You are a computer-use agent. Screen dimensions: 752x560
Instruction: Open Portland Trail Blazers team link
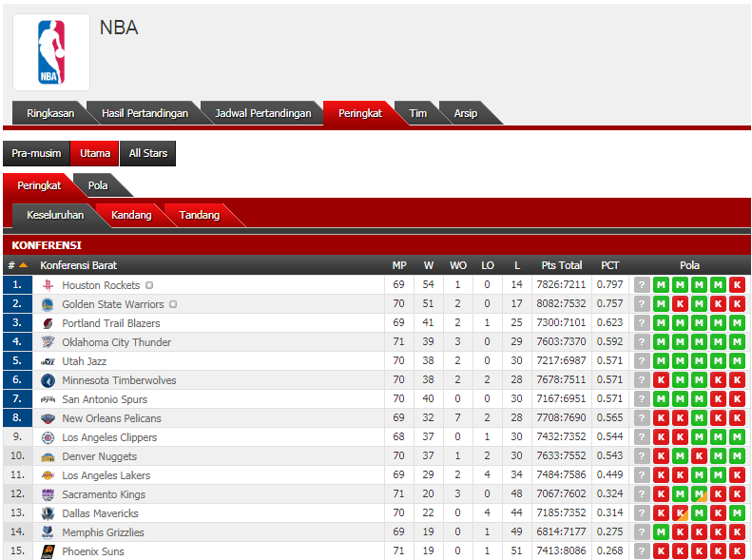(111, 323)
